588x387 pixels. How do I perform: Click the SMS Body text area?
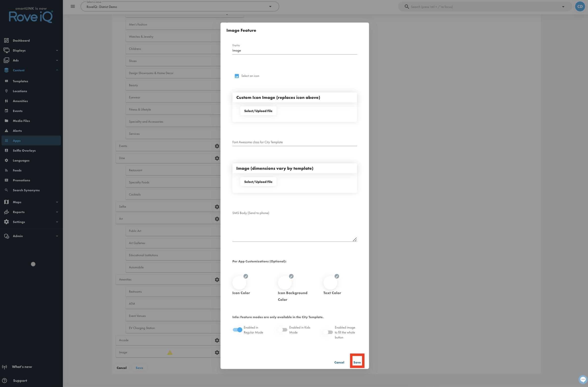[x=294, y=228]
